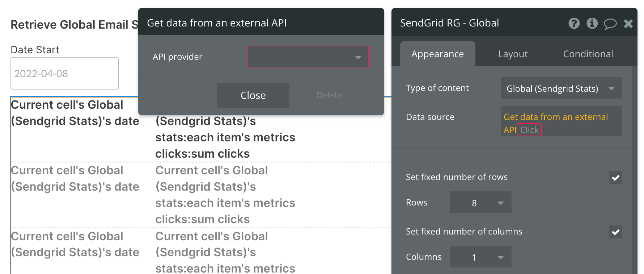Click the Rows label
This screenshot has width=644, height=274.
click(x=416, y=202)
